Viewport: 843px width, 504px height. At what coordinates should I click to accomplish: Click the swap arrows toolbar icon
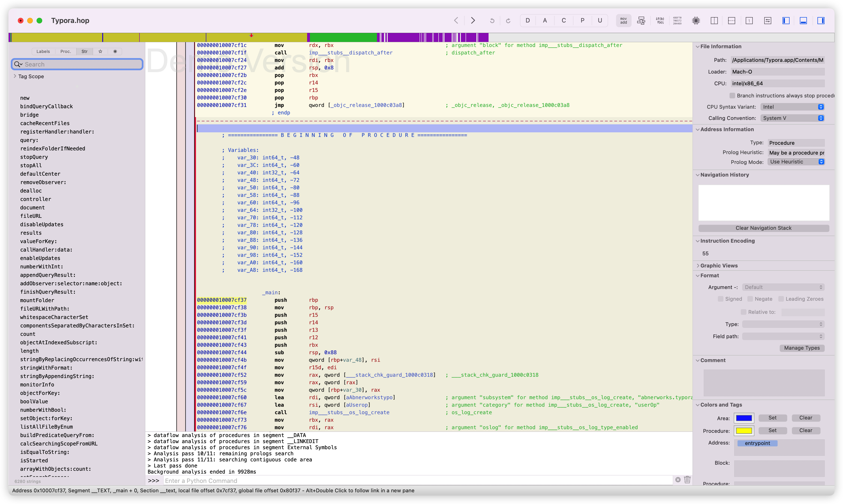768,21
